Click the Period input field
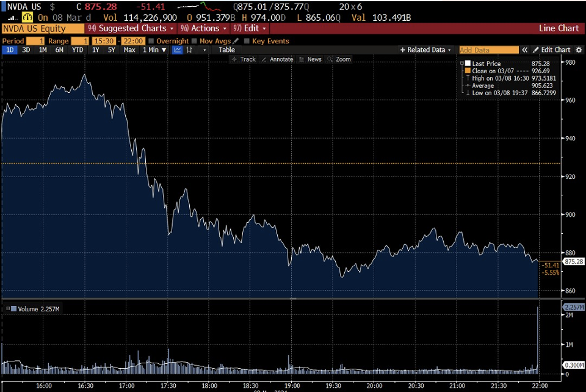The width and height of the screenshot is (586, 392). click(35, 41)
